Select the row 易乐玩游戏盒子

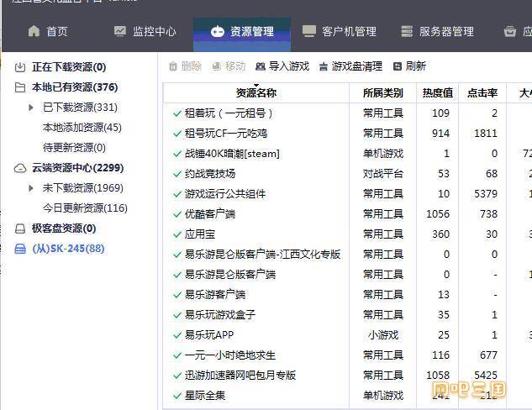220,315
